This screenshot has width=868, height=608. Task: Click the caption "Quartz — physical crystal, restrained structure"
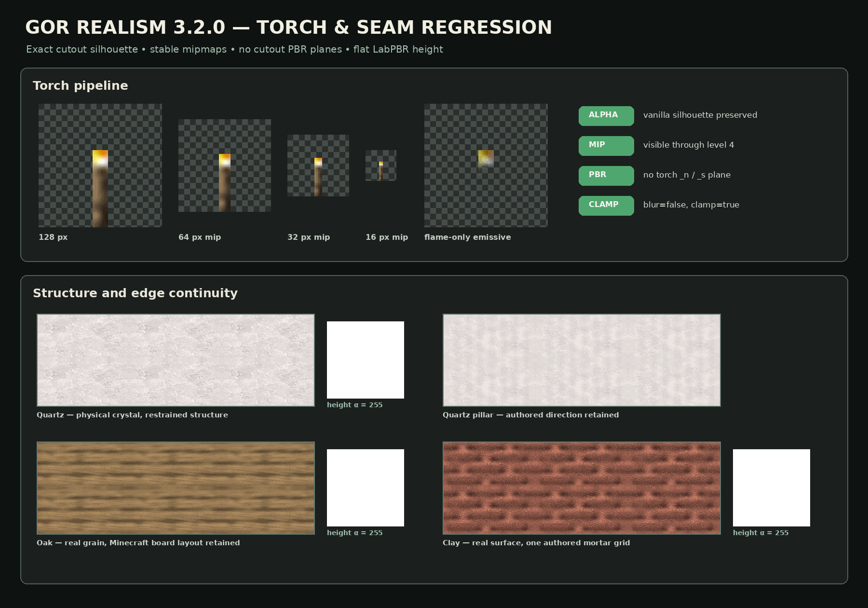point(132,415)
